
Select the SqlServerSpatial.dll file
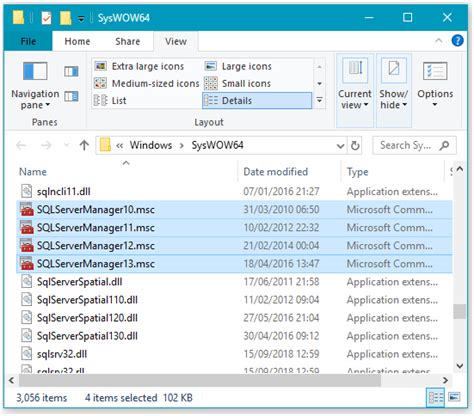235,282
